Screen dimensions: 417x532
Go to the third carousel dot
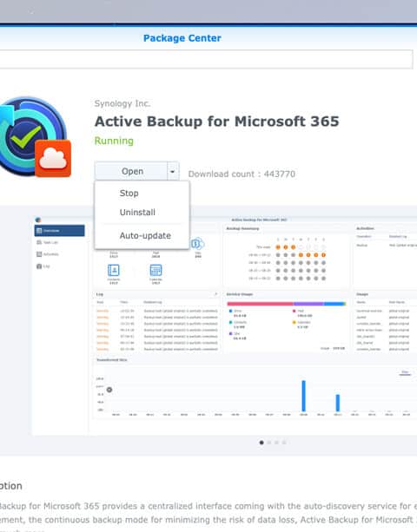pyautogui.click(x=276, y=443)
